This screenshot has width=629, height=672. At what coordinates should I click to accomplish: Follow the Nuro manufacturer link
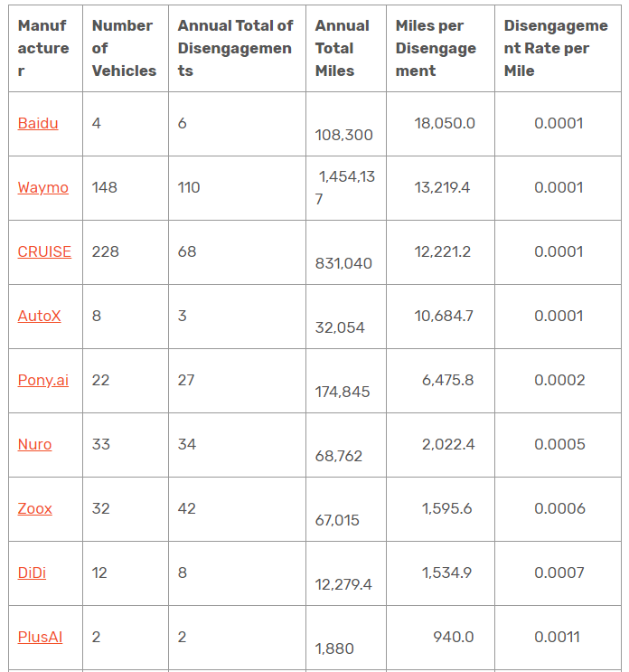coord(34,444)
